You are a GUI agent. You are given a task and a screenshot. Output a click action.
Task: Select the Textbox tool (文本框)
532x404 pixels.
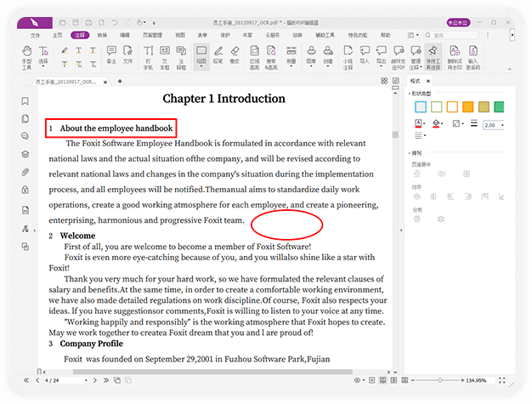click(x=165, y=57)
